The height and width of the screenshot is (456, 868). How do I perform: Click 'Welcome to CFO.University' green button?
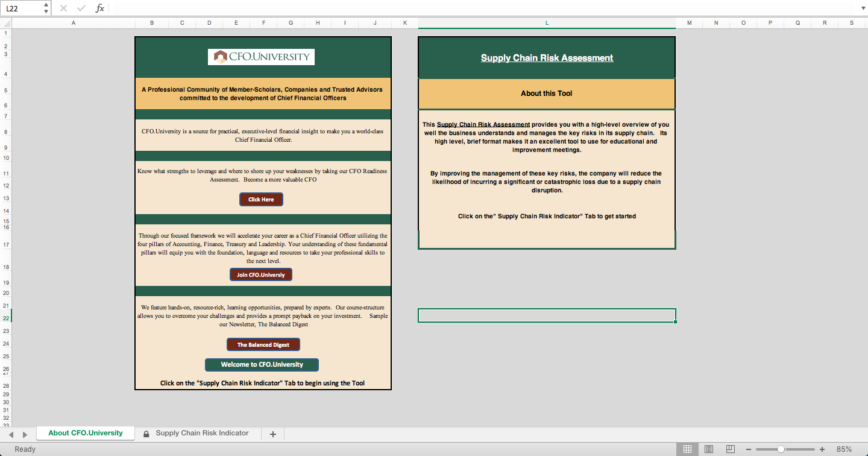[x=262, y=364]
